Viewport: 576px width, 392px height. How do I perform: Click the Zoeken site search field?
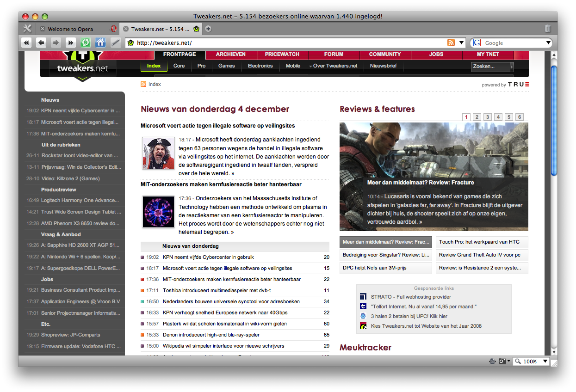coord(490,67)
